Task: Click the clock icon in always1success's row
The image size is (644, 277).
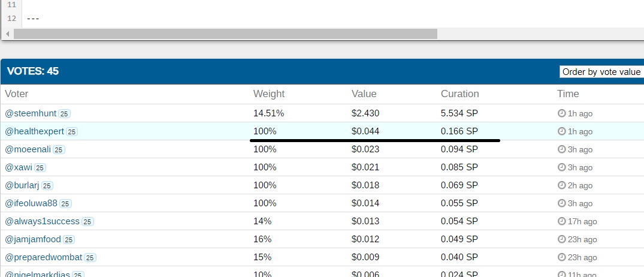Action: [x=561, y=221]
